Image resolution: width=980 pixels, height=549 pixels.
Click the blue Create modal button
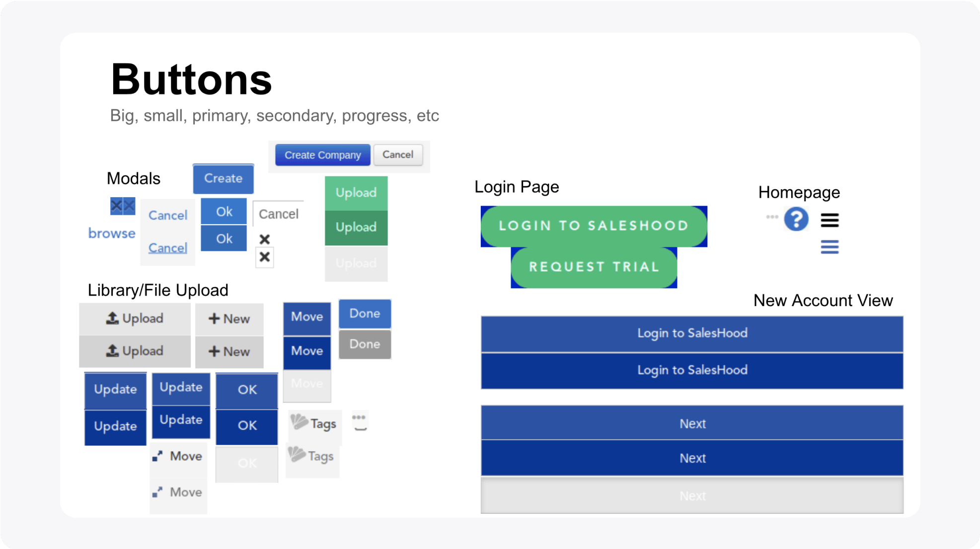(223, 178)
